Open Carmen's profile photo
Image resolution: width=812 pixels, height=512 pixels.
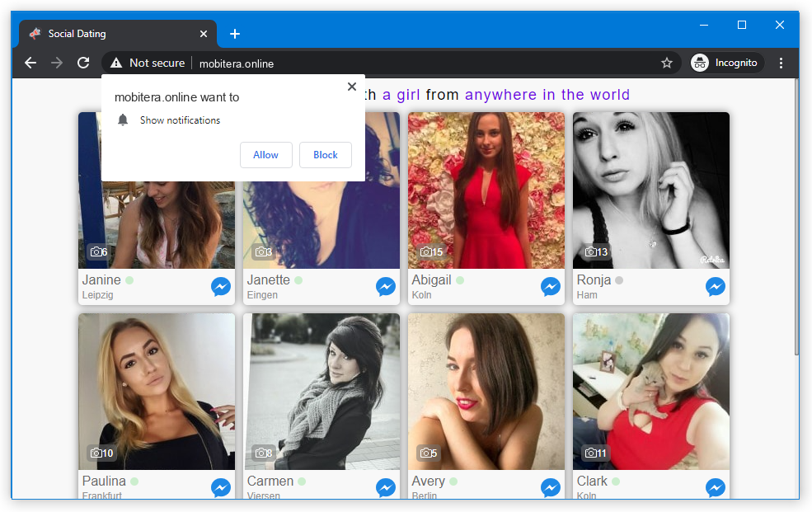[x=321, y=391]
